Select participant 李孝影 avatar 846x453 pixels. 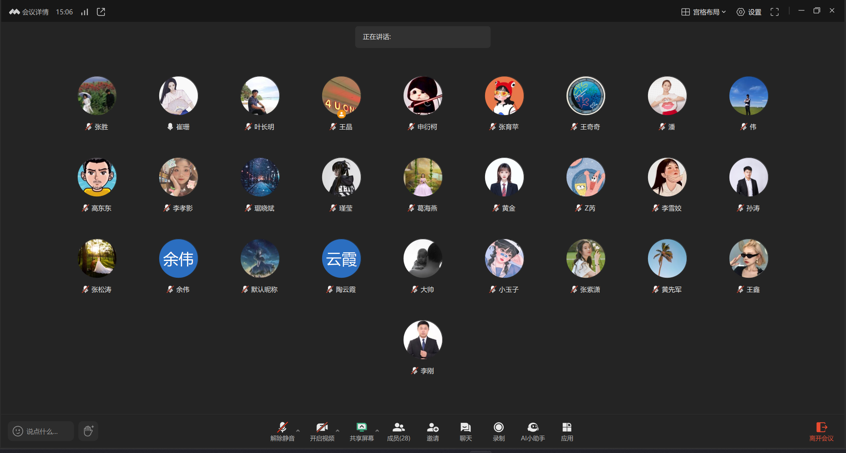(179, 177)
